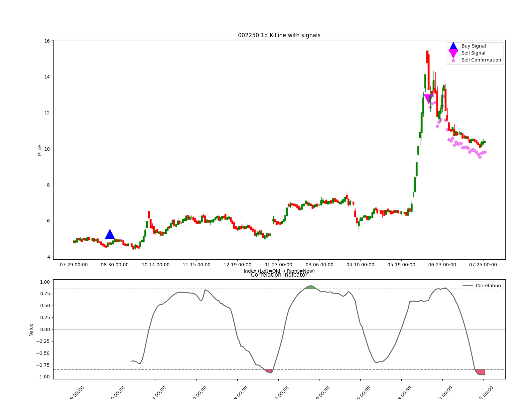The height and width of the screenshot is (399, 532).
Task: Click the blue Buy Signal triangle on chart
Action: pos(110,234)
